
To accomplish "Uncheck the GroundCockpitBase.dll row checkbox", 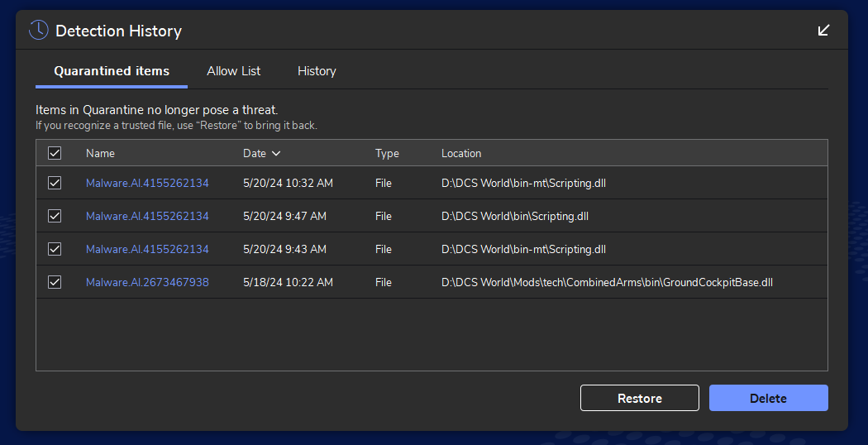I will click(x=55, y=282).
